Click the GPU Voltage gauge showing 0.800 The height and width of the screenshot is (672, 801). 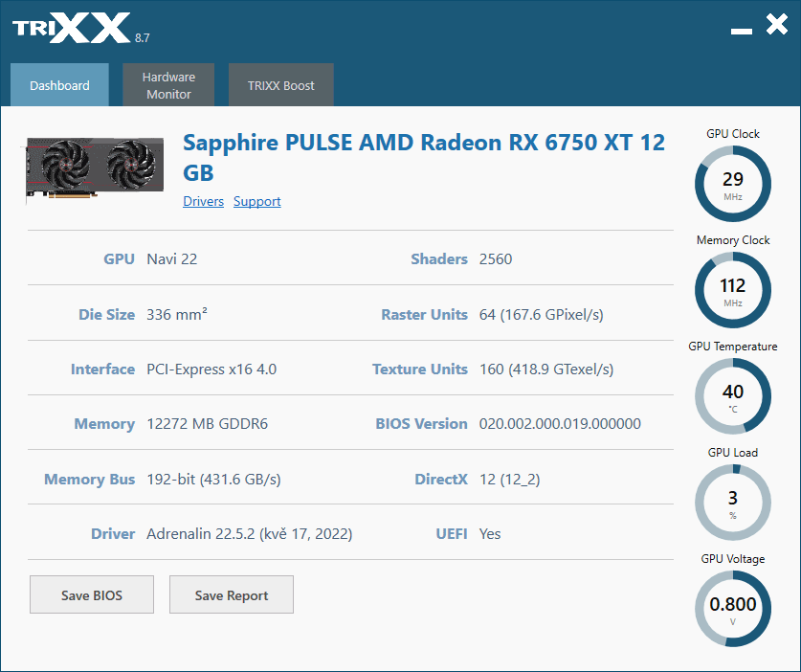coord(732,609)
